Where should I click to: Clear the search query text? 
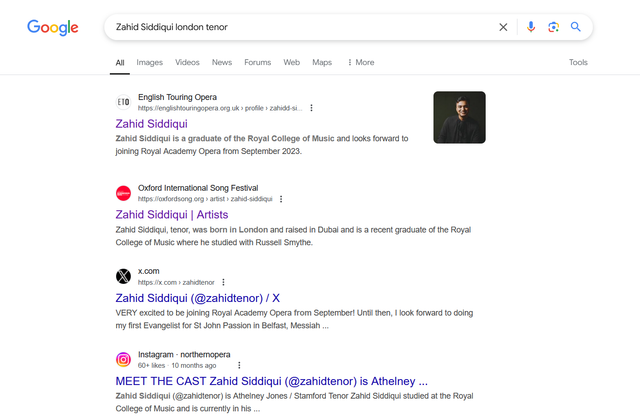pyautogui.click(x=503, y=27)
